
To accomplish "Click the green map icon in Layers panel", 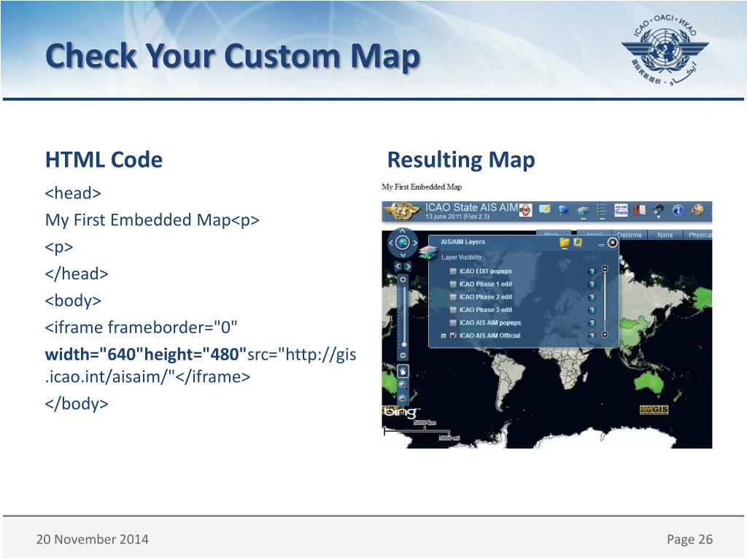I will (578, 242).
